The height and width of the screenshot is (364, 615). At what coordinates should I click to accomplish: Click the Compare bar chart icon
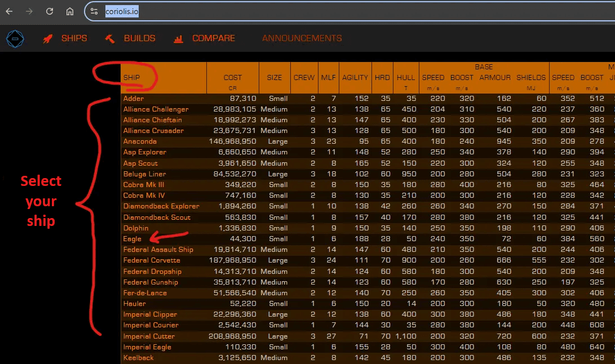179,39
